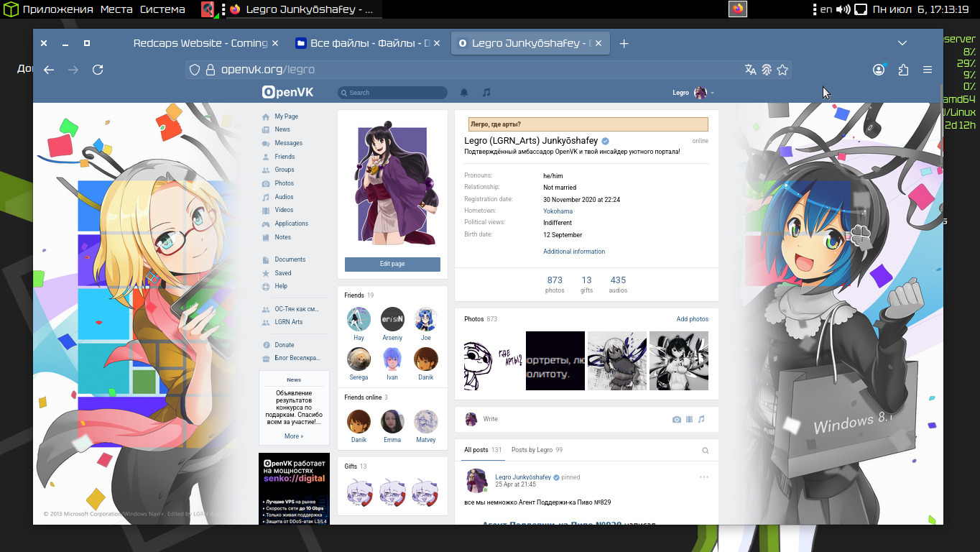This screenshot has width=980, height=552.
Task: Go to My Page in sidebar
Action: click(x=286, y=116)
